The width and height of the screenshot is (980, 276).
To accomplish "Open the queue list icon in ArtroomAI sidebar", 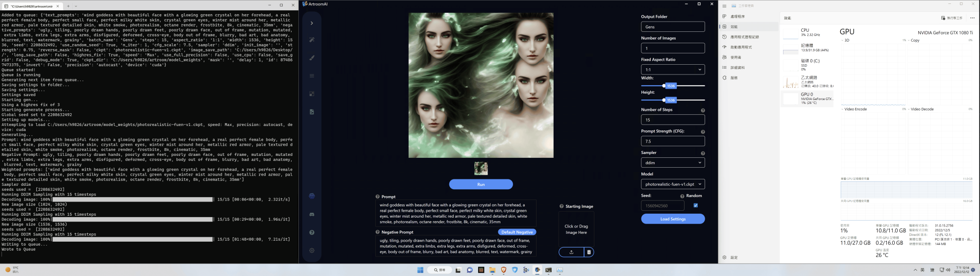I will coord(312,76).
